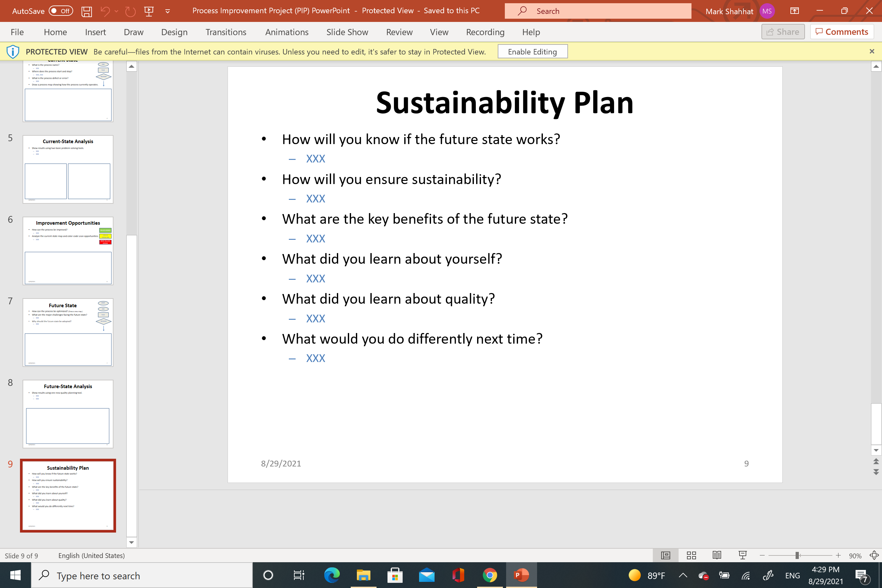Open Customize Quick Access Toolbar dropdown
The width and height of the screenshot is (882, 588).
[167, 11]
